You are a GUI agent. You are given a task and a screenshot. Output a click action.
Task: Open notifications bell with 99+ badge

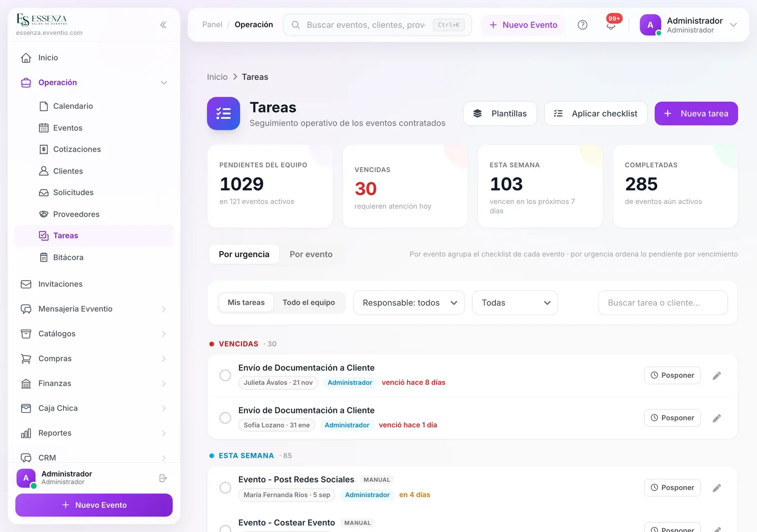(x=611, y=25)
